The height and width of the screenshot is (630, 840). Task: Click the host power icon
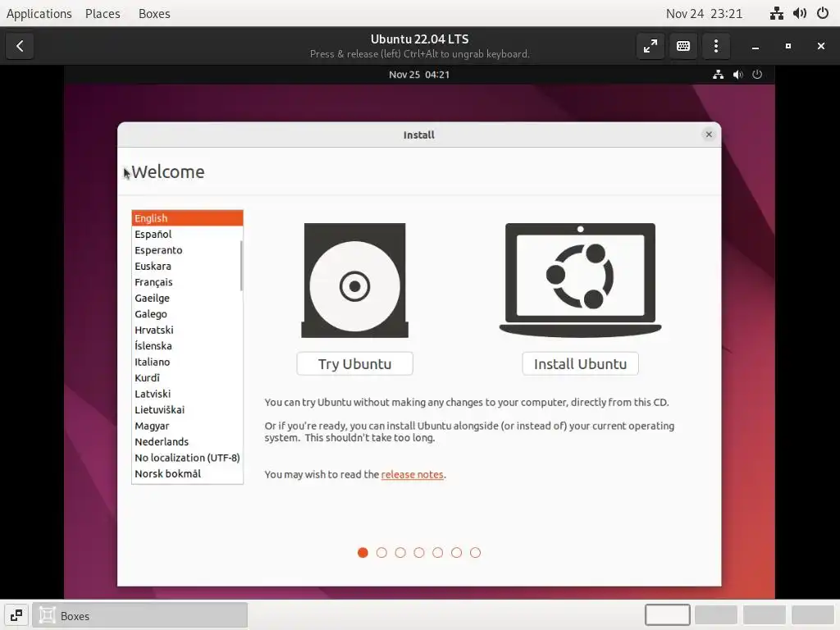pos(823,13)
